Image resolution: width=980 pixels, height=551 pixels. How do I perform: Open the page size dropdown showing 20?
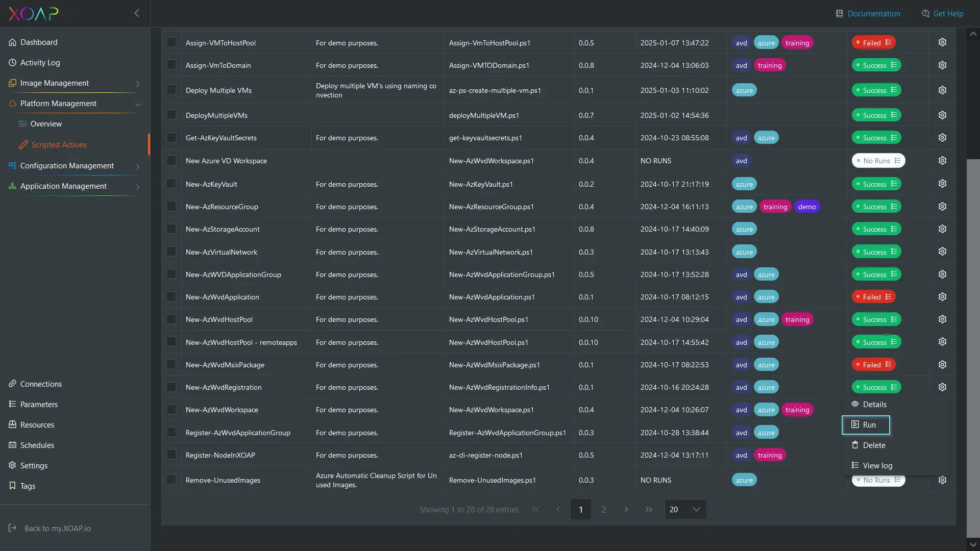tap(685, 509)
